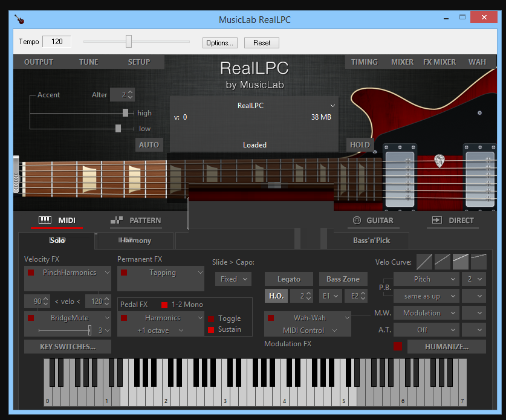The width and height of the screenshot is (506, 420).
Task: Open the Harmonics pedal FX dropdown
Action: (200, 318)
